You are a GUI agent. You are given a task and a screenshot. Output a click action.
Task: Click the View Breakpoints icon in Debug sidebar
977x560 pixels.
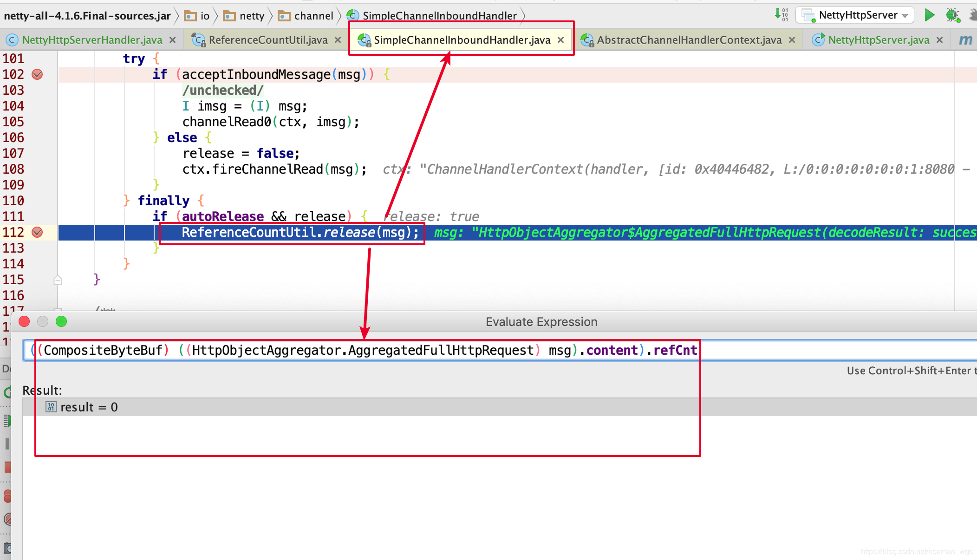pos(7,497)
